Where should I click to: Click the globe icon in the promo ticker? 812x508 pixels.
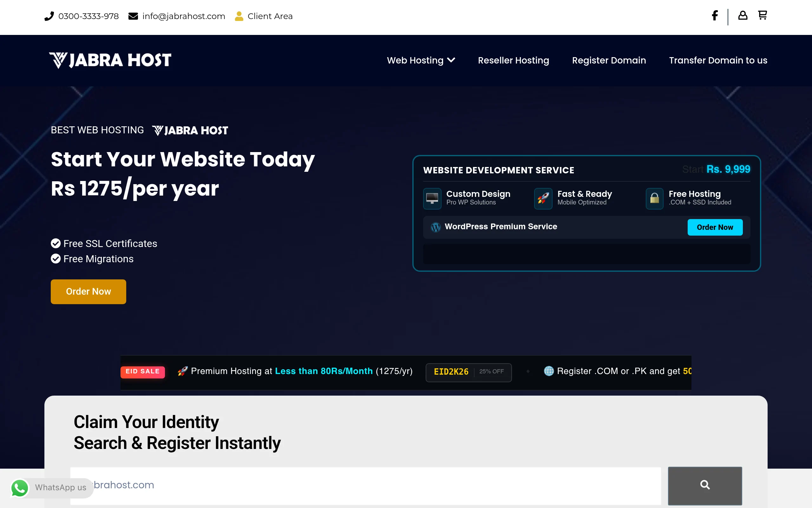(x=549, y=371)
